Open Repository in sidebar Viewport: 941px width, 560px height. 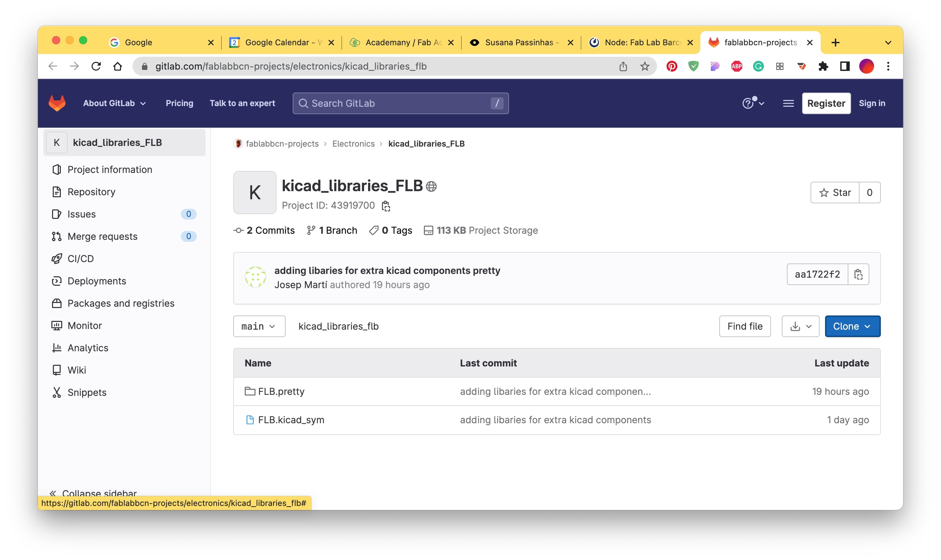point(124,192)
